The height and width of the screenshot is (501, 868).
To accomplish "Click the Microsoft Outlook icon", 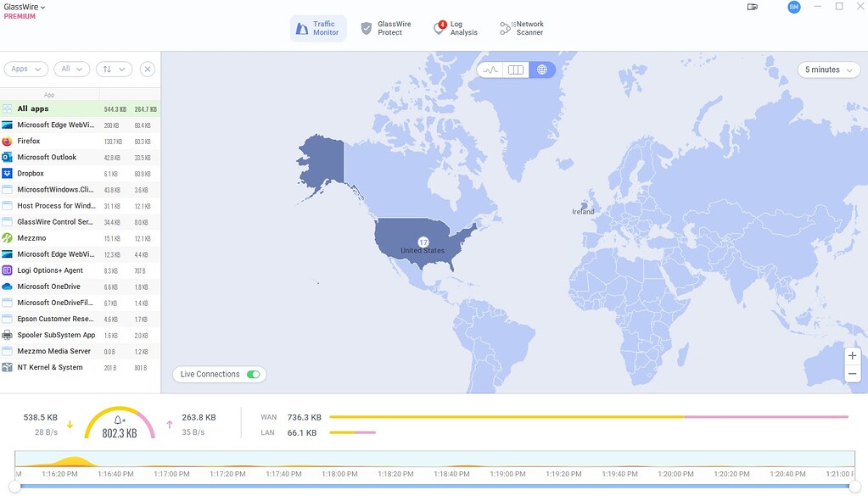I will click(7, 157).
